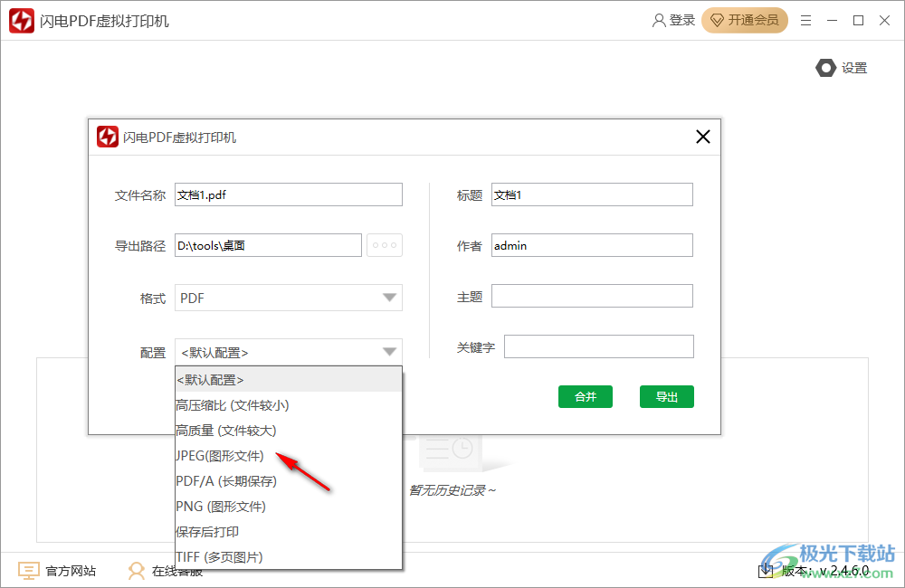905x588 pixels.
Task: Click the green 导出 button
Action: pos(667,396)
